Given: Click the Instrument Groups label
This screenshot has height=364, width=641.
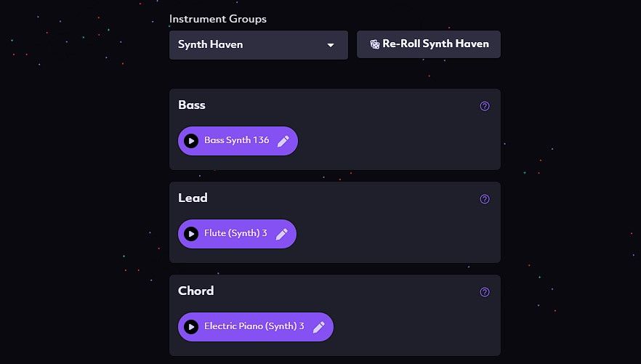Looking at the screenshot, I should coord(217,19).
